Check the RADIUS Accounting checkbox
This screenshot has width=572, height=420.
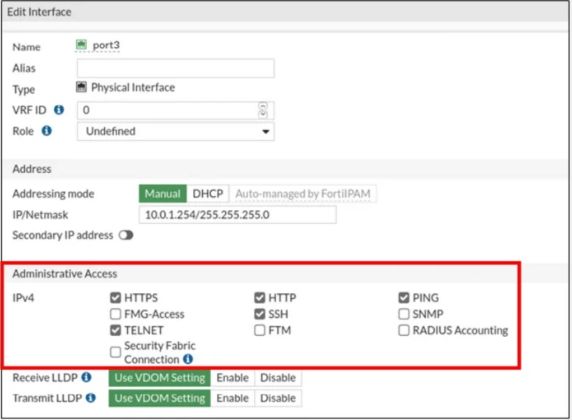pos(403,330)
